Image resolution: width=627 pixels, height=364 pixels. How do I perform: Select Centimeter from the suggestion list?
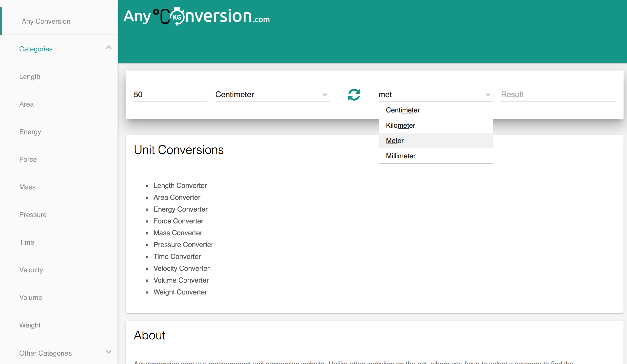(436, 110)
